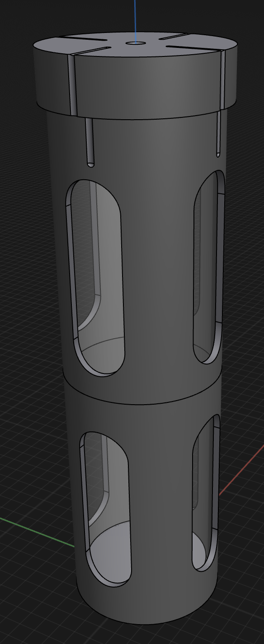Click the small center hole on top cap
264x644 pixels.
pos(136,43)
